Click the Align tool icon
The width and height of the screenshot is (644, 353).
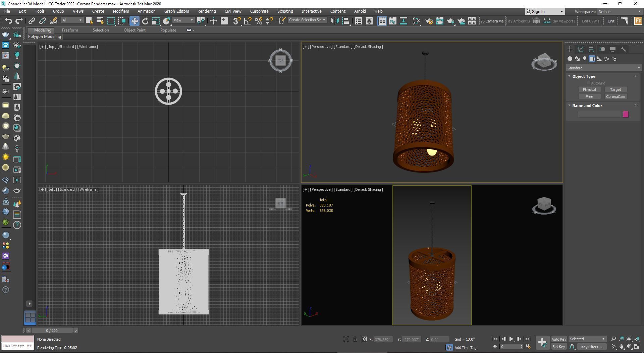pyautogui.click(x=346, y=21)
